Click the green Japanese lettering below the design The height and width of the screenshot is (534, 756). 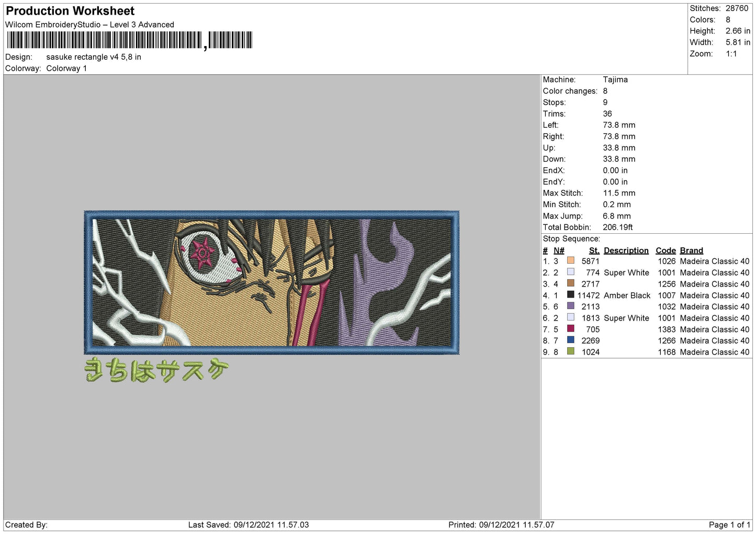156,370
